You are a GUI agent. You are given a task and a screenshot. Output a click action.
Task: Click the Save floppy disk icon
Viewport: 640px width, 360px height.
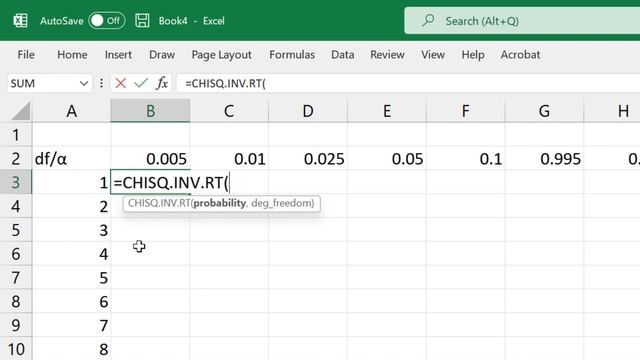click(142, 20)
